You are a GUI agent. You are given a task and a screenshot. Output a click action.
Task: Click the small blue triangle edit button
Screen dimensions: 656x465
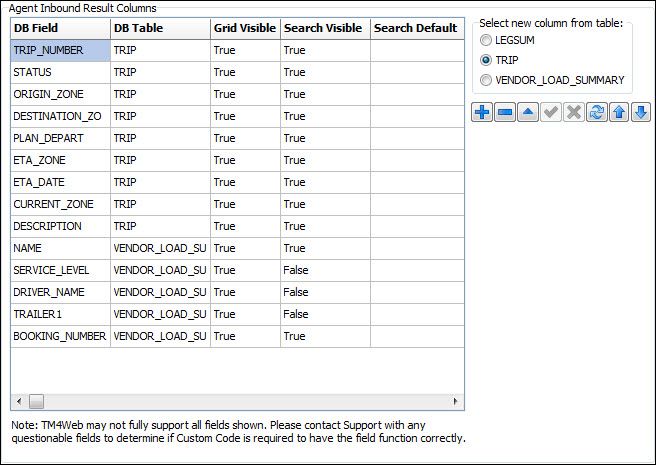(x=527, y=112)
